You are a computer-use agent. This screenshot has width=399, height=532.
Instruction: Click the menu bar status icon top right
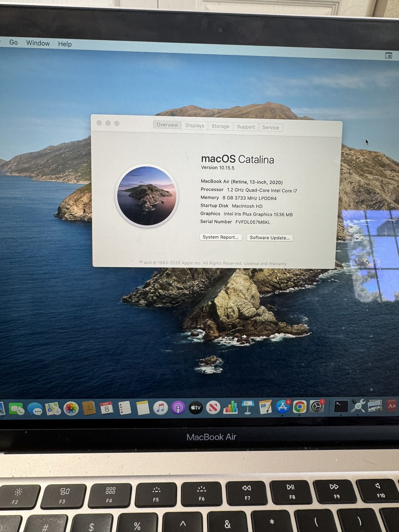tap(389, 56)
